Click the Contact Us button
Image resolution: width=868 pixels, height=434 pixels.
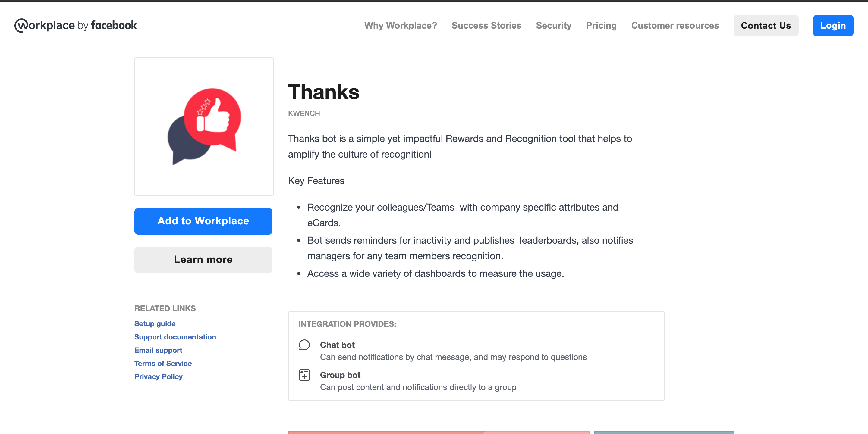tap(766, 26)
